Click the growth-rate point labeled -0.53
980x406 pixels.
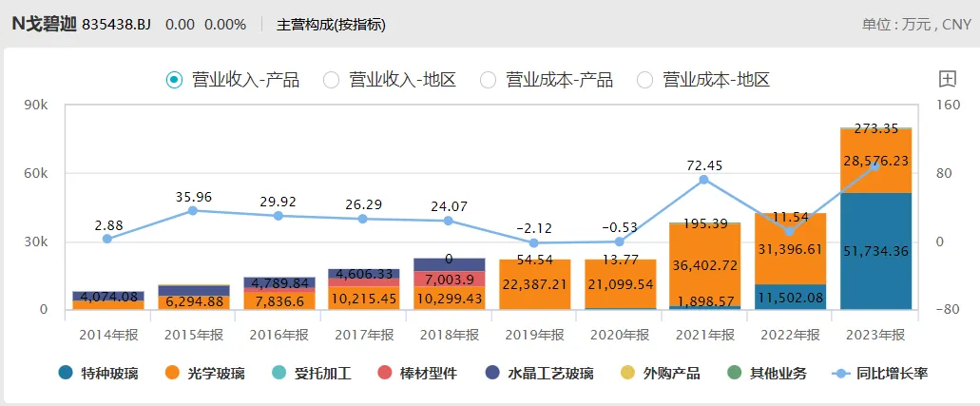click(x=619, y=242)
